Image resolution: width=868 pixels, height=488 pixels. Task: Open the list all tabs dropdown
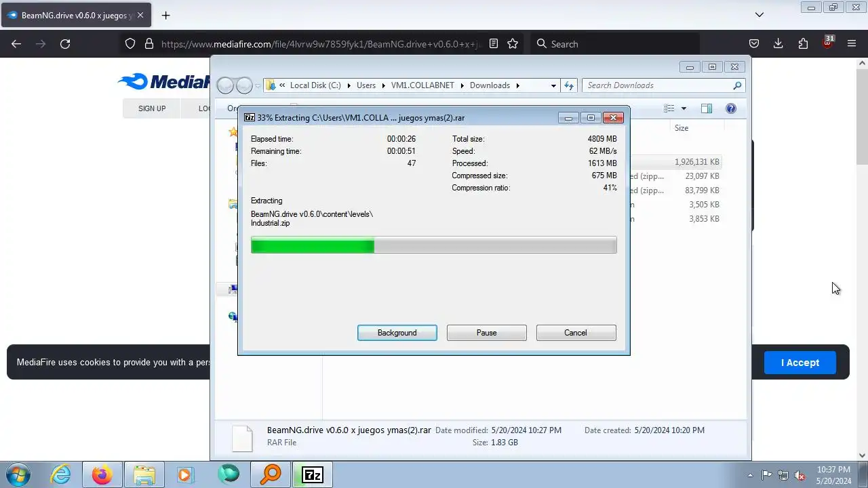tap(759, 15)
